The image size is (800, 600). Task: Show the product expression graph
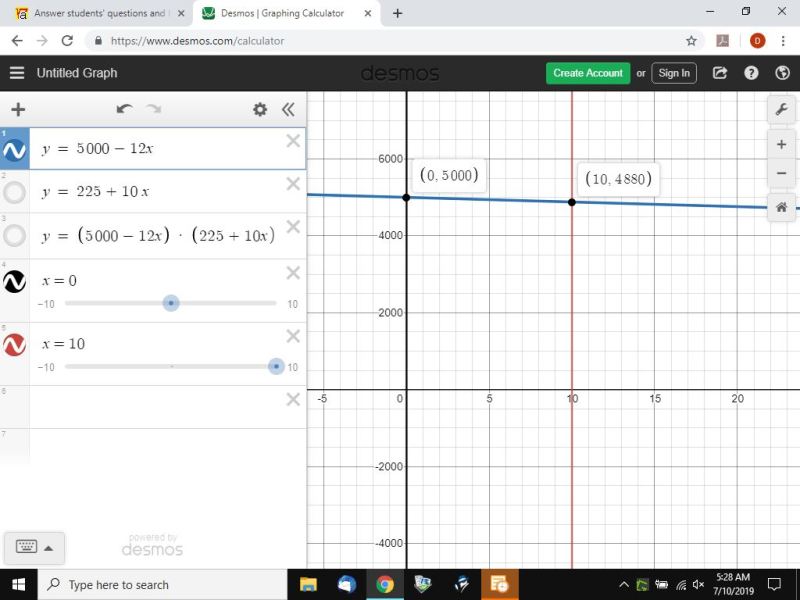click(x=14, y=236)
